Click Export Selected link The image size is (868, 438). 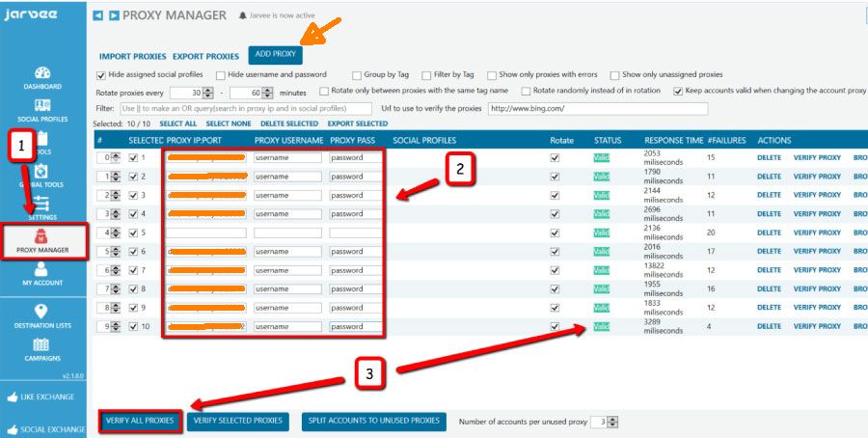click(358, 123)
